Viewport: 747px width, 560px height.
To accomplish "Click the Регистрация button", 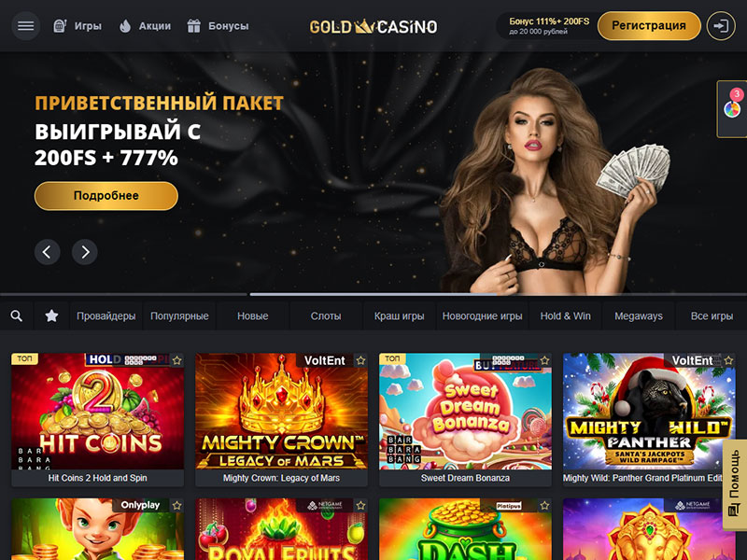I will click(649, 26).
